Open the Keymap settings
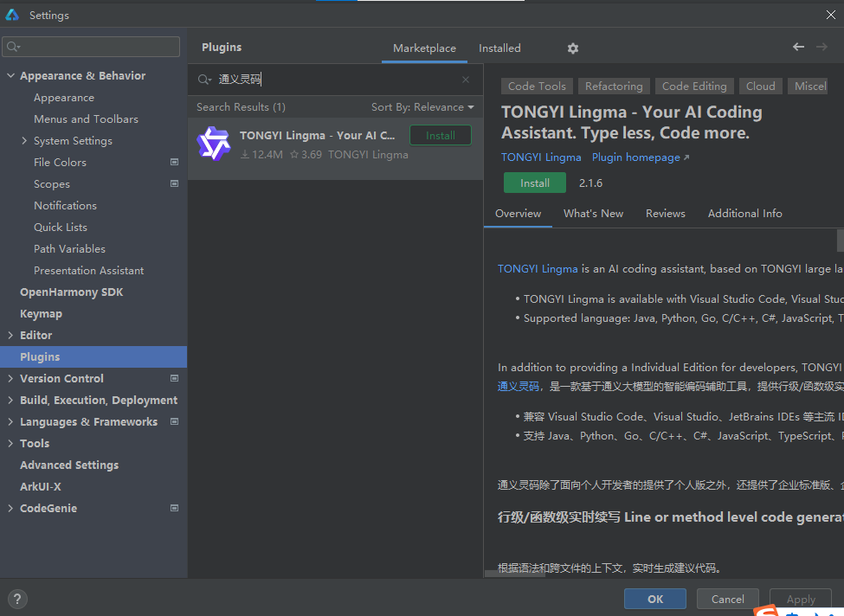 (41, 314)
